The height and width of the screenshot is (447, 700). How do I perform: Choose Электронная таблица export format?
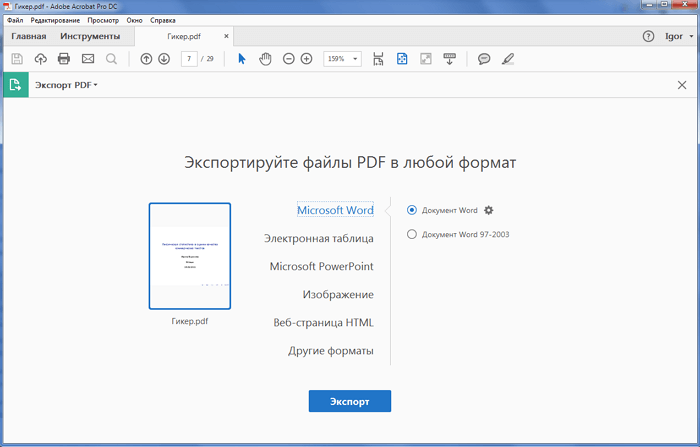pyautogui.click(x=318, y=238)
